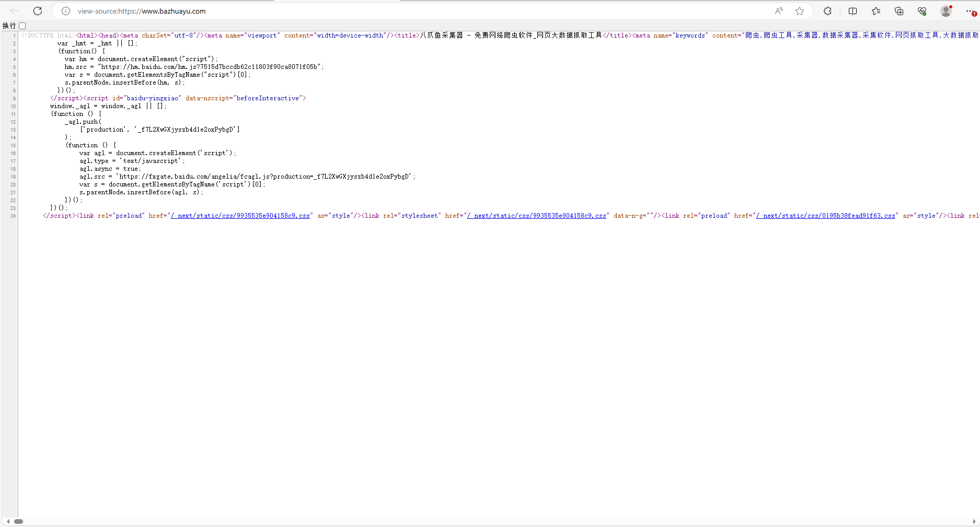980x527 pixels.
Task: Open the Extensions puzzle icon
Action: (827, 11)
